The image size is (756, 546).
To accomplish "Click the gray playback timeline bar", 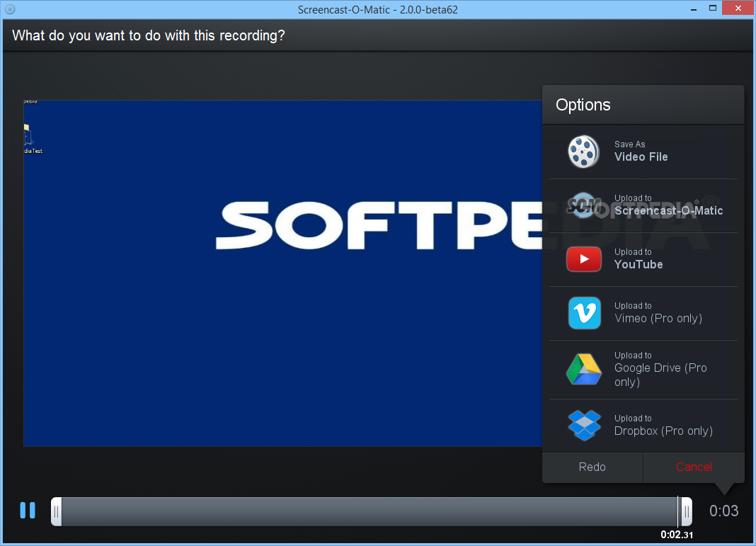I will coord(370,512).
